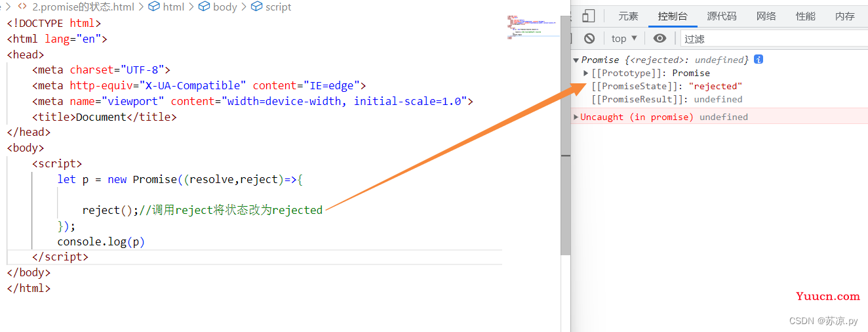Switch to the 元素 tab

pos(628,16)
